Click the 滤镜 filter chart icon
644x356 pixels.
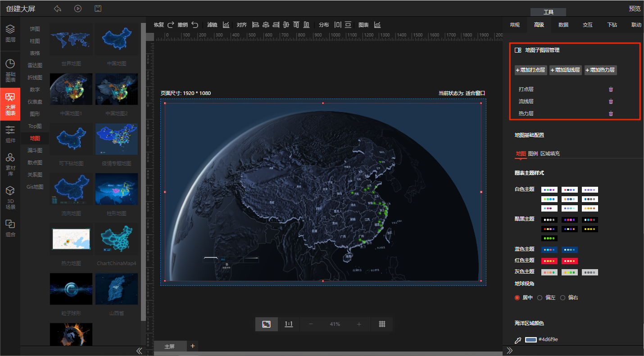click(226, 25)
